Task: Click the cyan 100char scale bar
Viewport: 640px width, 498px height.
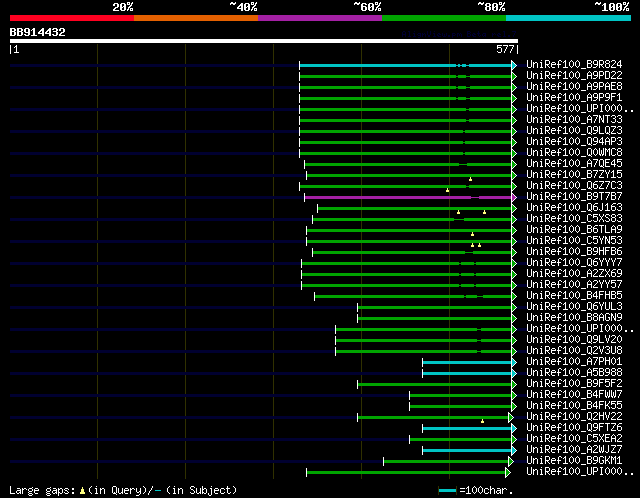Action: point(447,491)
